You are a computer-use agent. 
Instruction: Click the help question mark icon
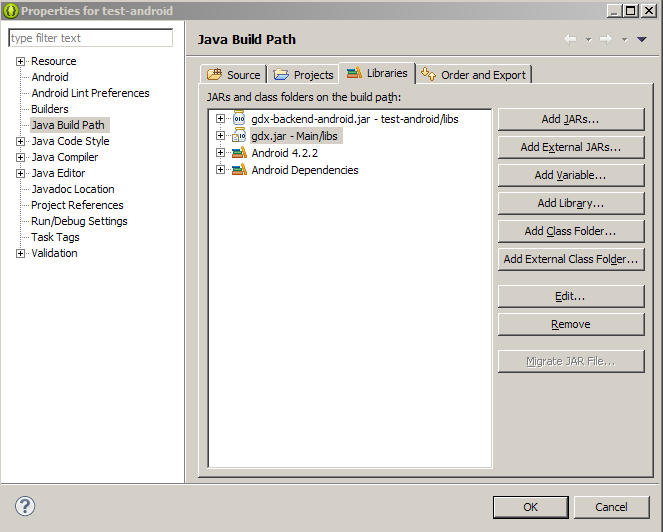pyautogui.click(x=25, y=506)
